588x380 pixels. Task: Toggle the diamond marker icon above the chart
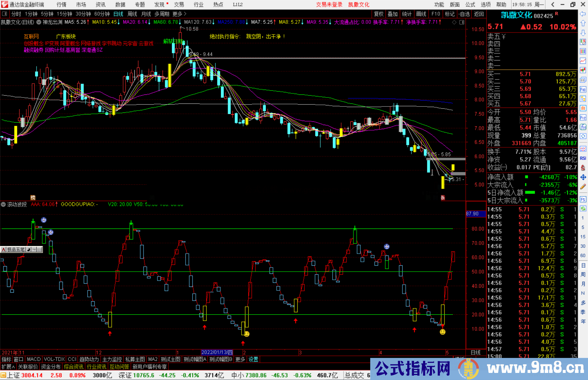click(454, 22)
